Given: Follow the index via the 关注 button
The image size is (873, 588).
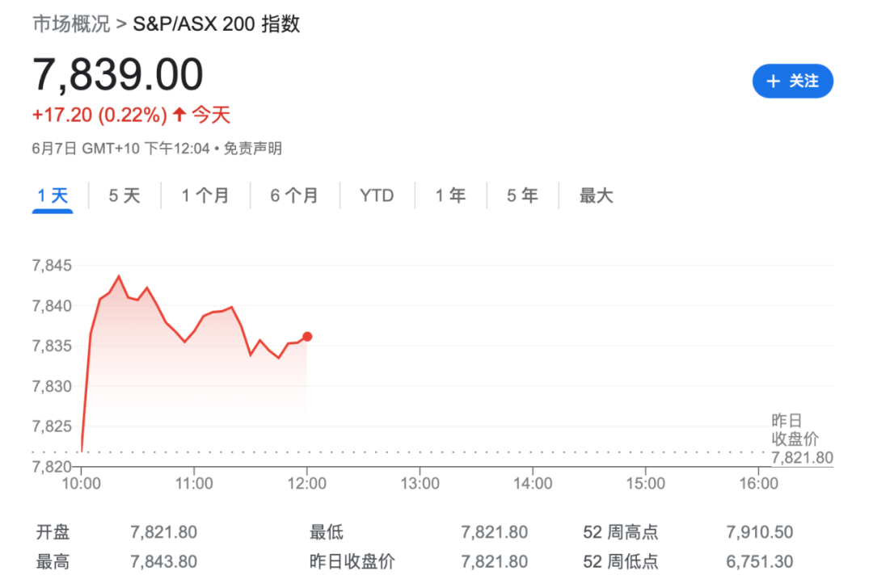Looking at the screenshot, I should 793,82.
